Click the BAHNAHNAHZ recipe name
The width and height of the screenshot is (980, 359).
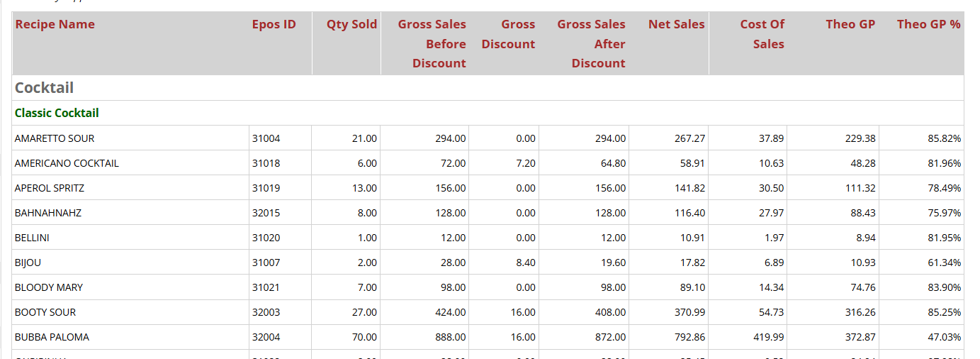48,213
